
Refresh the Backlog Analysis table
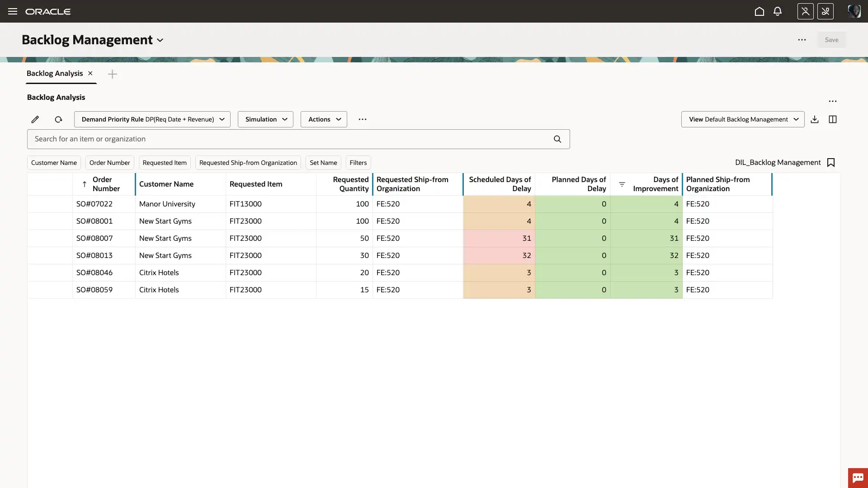pyautogui.click(x=58, y=119)
